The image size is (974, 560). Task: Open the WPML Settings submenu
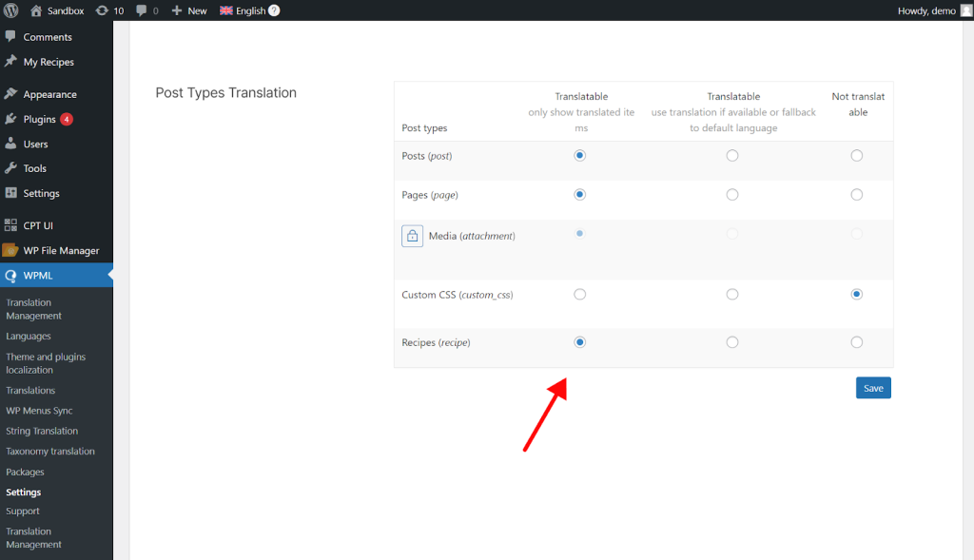pos(24,492)
